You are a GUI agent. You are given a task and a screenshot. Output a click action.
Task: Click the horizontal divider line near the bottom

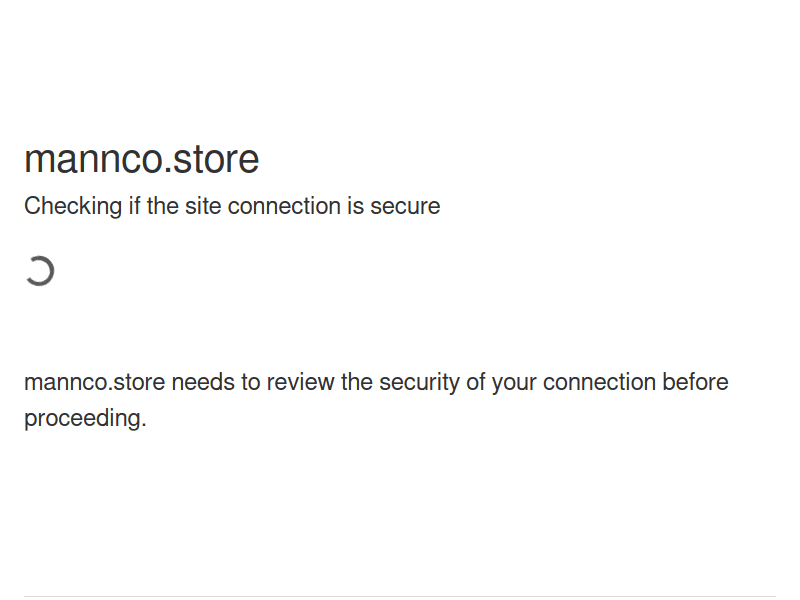[x=400, y=597]
